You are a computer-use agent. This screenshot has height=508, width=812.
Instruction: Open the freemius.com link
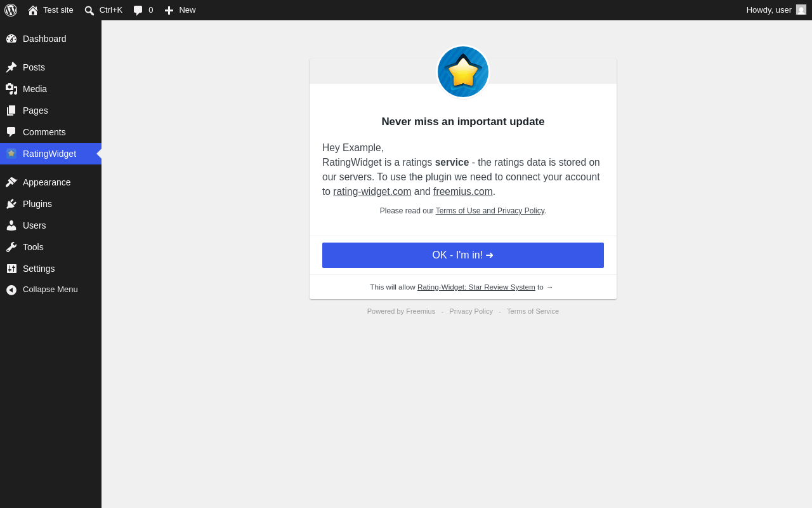[x=463, y=192]
